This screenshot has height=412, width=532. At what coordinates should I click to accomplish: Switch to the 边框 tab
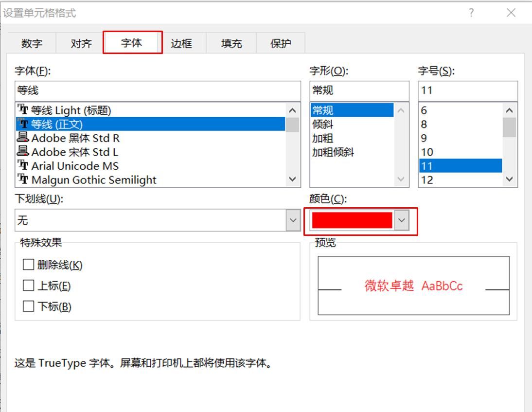[x=181, y=43]
